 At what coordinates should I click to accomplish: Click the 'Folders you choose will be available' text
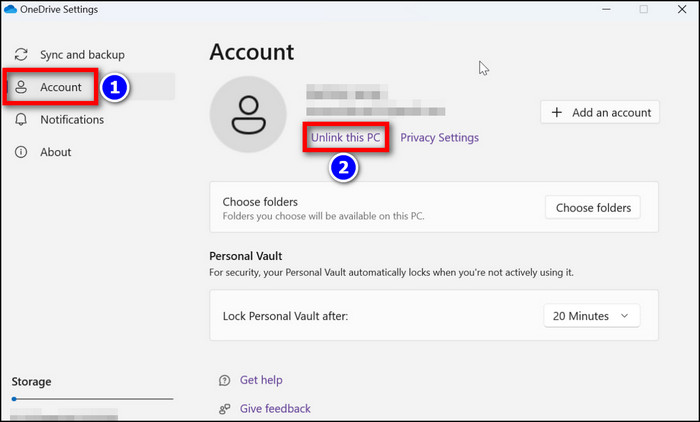point(323,216)
